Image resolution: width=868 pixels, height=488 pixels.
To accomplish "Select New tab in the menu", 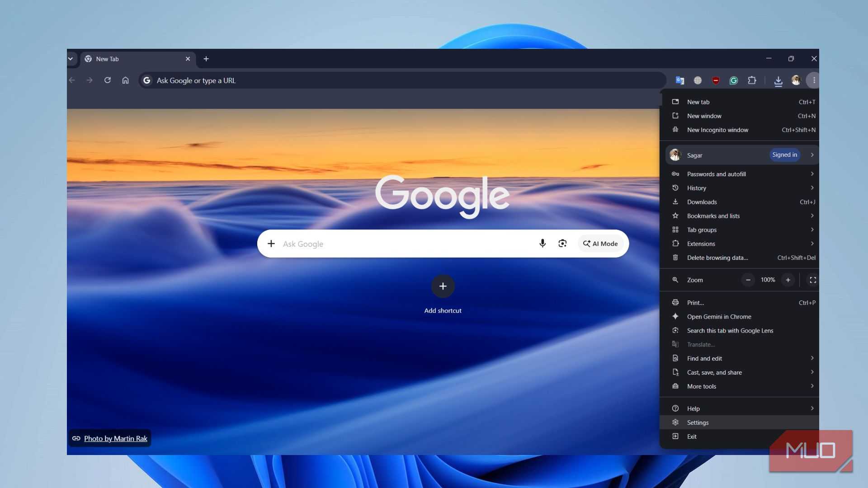I will coord(739,102).
